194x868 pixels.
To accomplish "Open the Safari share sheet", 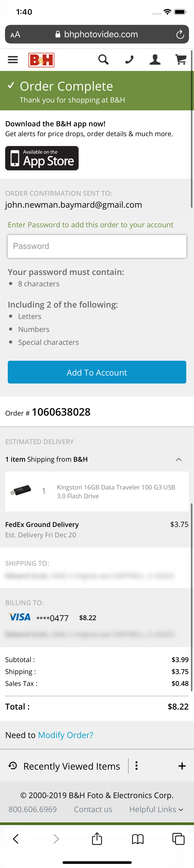I will click(97, 839).
